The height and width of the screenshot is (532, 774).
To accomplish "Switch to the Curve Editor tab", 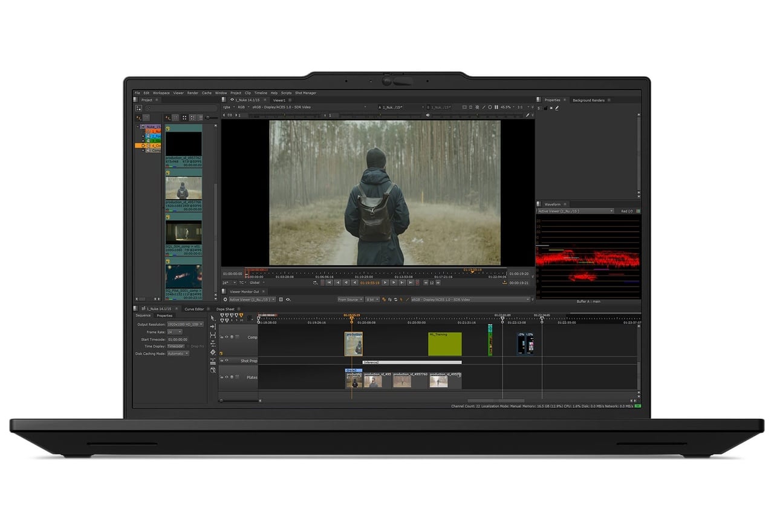I will [x=194, y=309].
